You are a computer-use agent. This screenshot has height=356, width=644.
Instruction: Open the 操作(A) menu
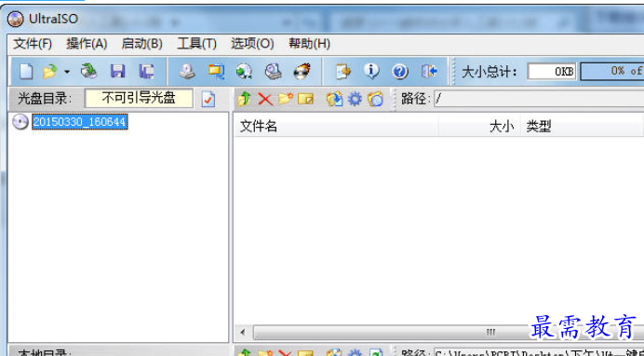point(87,44)
